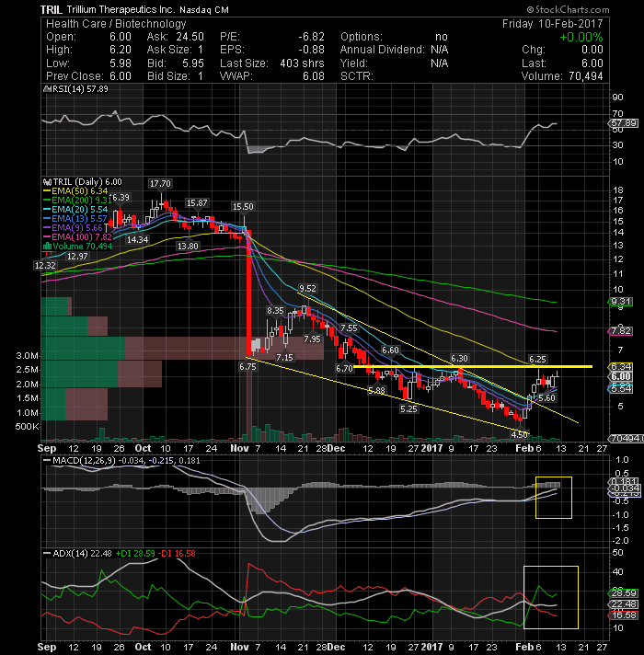
Task: Click the VWAP value 6.08
Action: click(x=314, y=76)
